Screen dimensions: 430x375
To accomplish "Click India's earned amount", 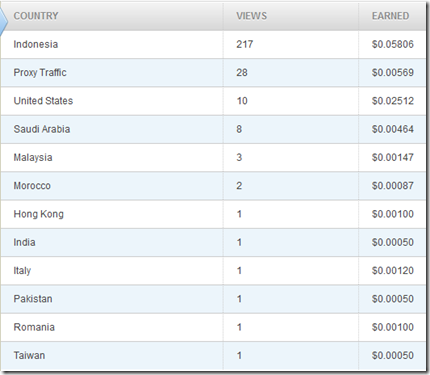I will (x=393, y=242).
